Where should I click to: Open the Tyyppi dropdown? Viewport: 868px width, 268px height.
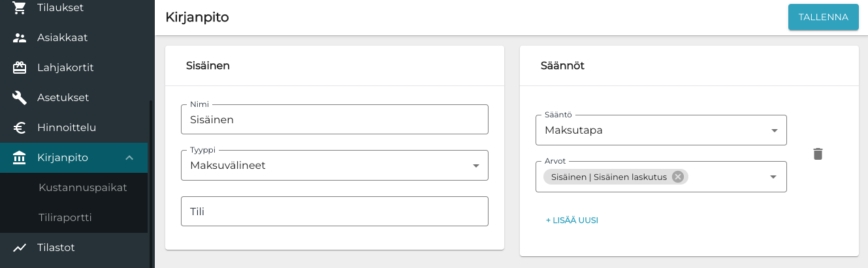475,166
